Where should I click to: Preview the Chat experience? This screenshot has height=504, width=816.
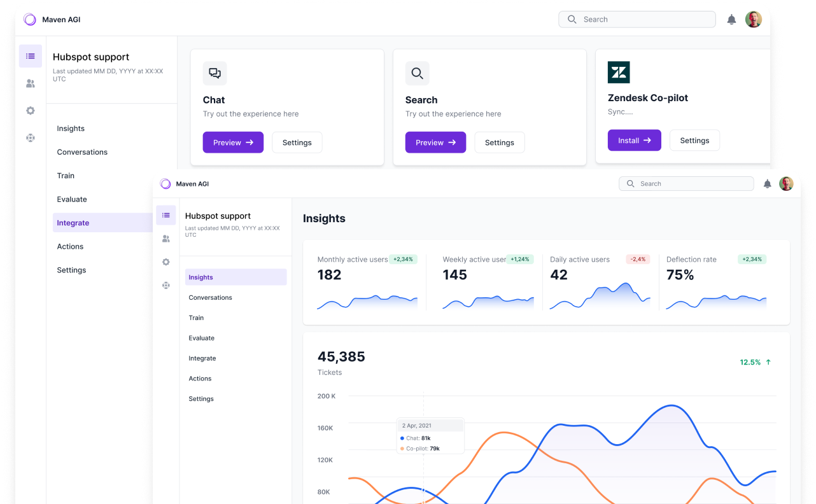[233, 143]
